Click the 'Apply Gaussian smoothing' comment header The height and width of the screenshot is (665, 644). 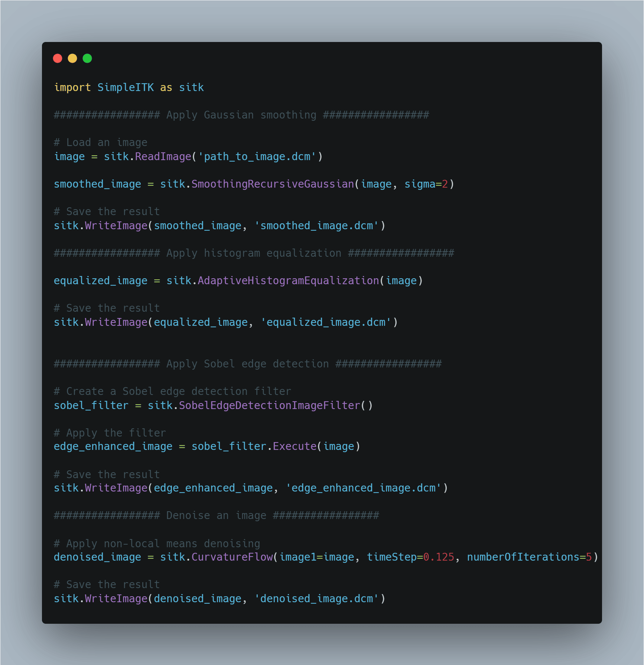pyautogui.click(x=241, y=115)
